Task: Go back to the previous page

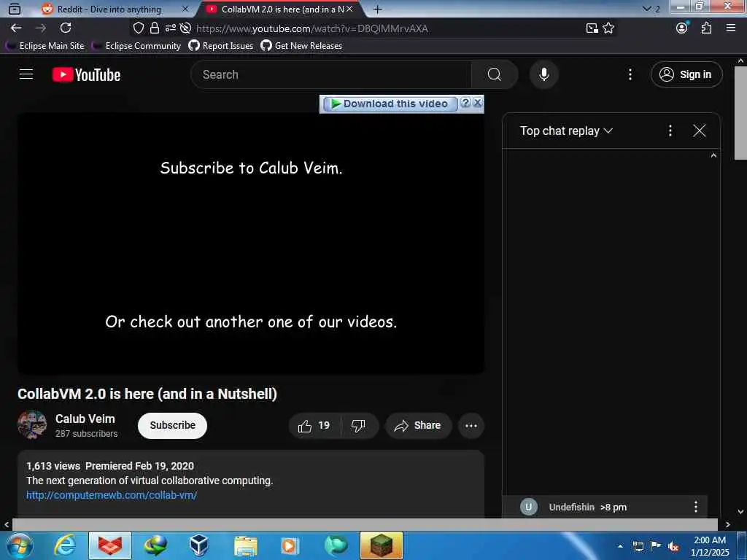Action: [x=16, y=28]
